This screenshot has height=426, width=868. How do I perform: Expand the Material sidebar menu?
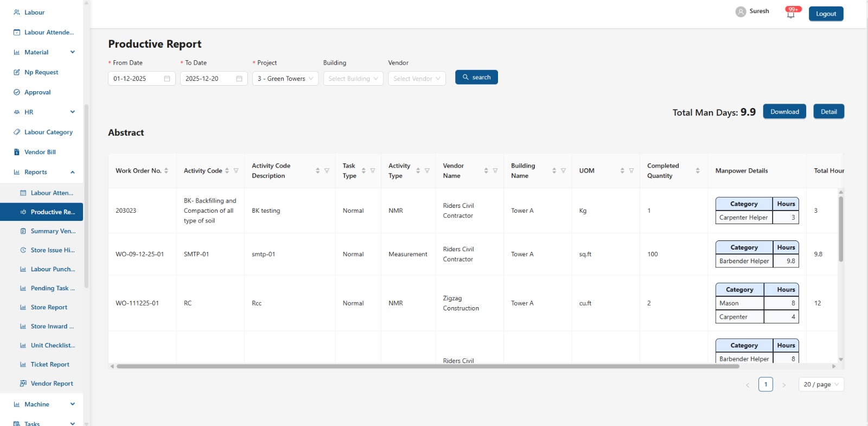click(x=73, y=52)
